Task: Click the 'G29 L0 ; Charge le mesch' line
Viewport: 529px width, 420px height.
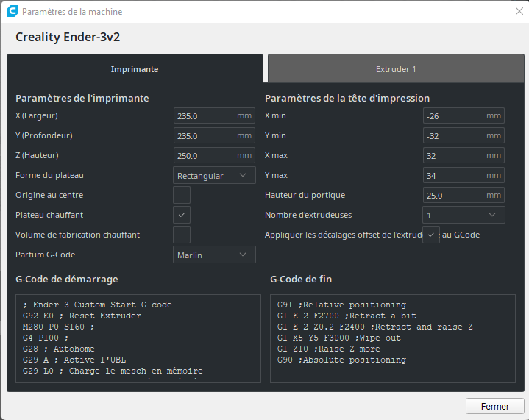Action: (113, 371)
